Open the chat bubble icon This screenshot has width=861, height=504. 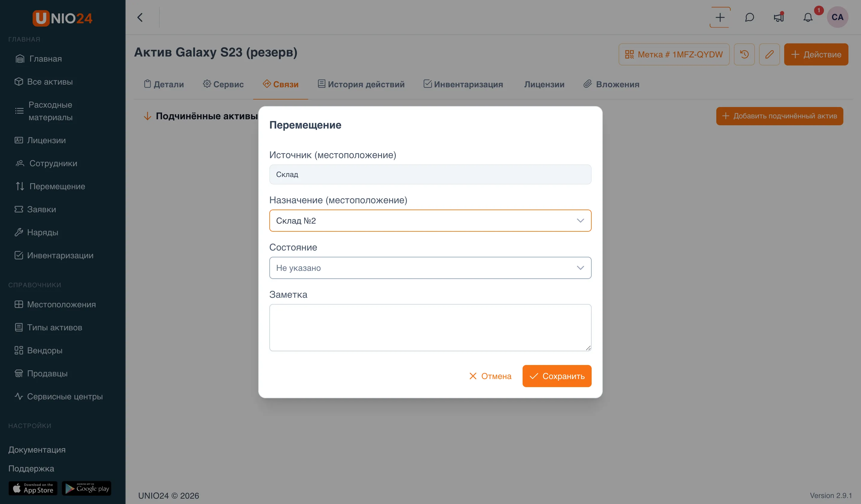[749, 17]
